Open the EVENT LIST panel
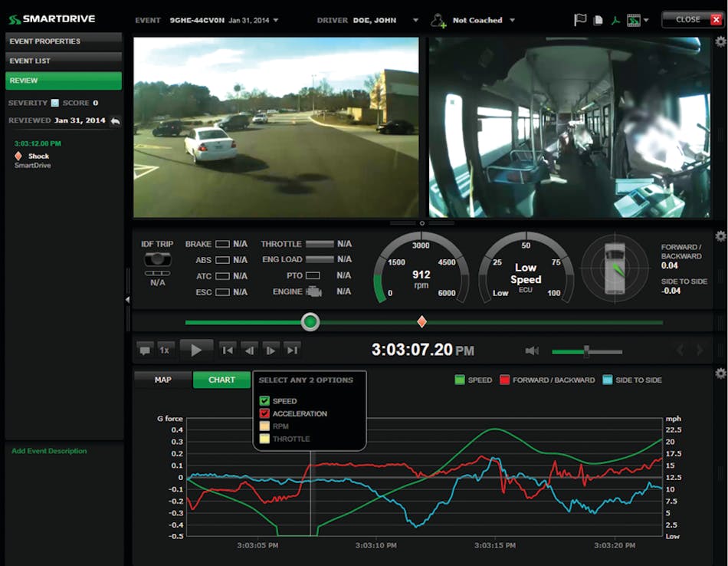Image resolution: width=728 pixels, height=566 pixels. pos(64,59)
